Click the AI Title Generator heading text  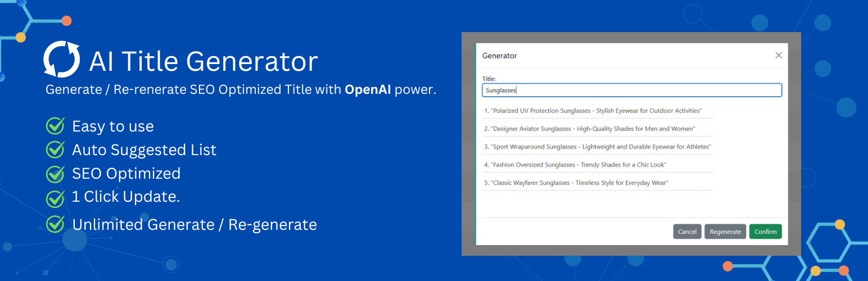204,61
